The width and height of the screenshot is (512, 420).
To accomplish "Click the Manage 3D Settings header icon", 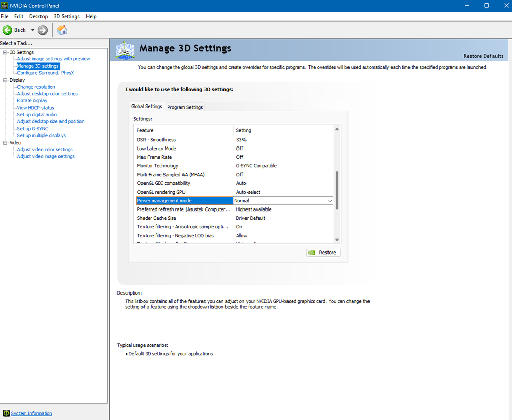I will [x=125, y=50].
